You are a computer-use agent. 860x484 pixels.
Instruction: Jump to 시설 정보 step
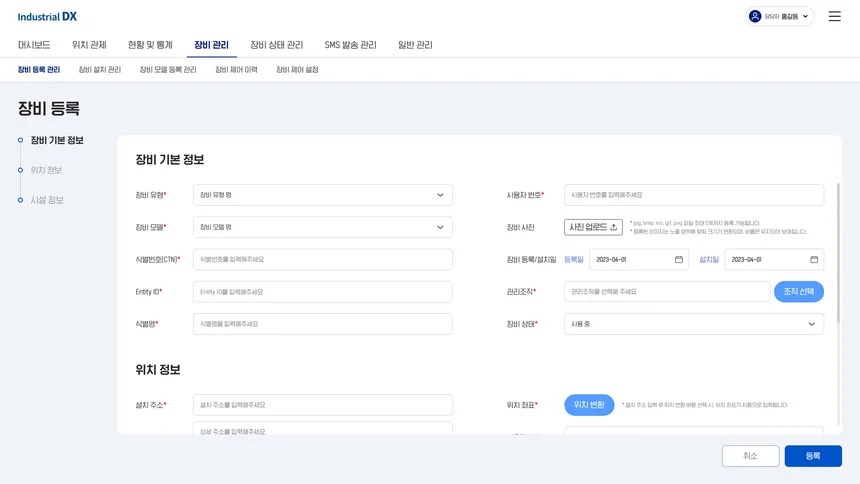(x=47, y=200)
